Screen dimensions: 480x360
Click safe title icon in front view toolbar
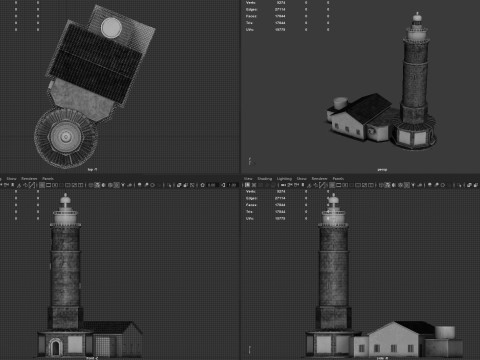click(x=80, y=185)
